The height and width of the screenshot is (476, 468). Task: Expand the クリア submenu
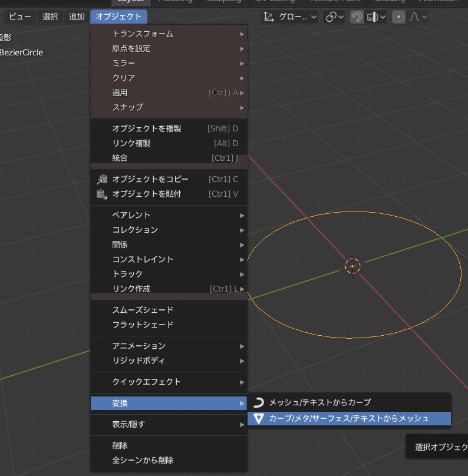169,78
